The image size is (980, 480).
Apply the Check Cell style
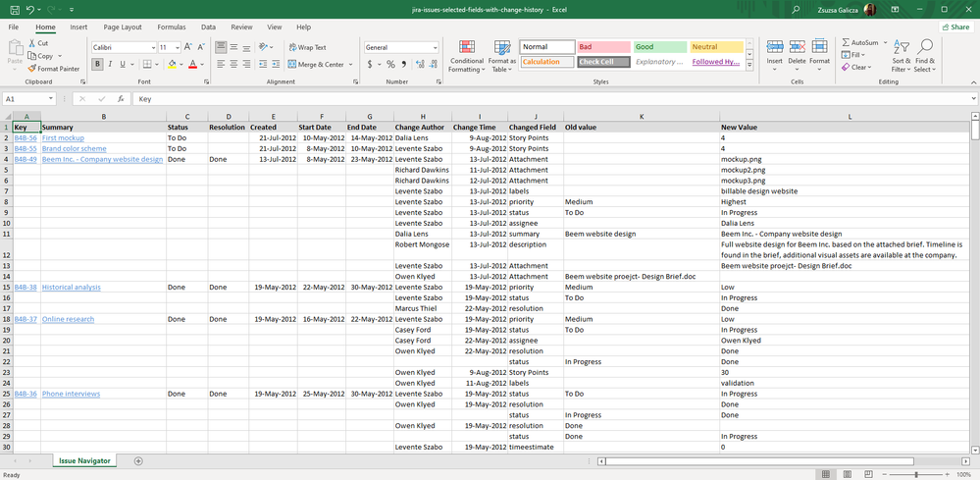[603, 62]
